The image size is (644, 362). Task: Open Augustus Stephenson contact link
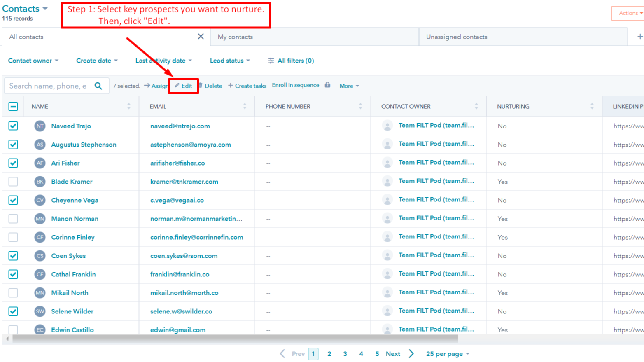pos(84,145)
